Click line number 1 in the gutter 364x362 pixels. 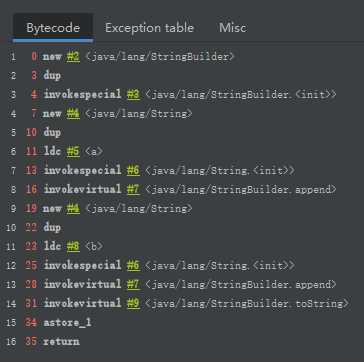click(x=13, y=57)
